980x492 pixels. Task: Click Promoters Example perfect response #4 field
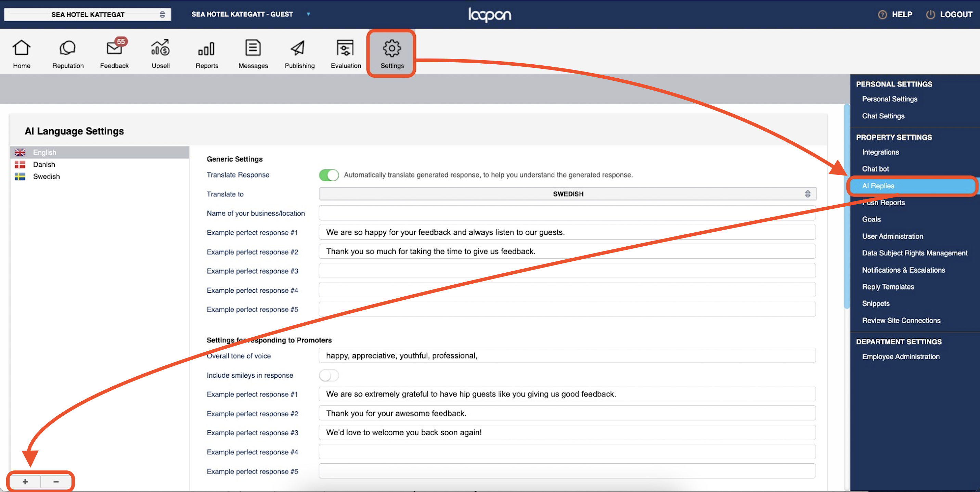coord(567,452)
